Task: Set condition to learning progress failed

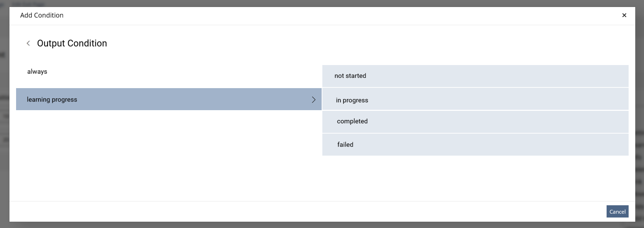Action: click(x=475, y=144)
